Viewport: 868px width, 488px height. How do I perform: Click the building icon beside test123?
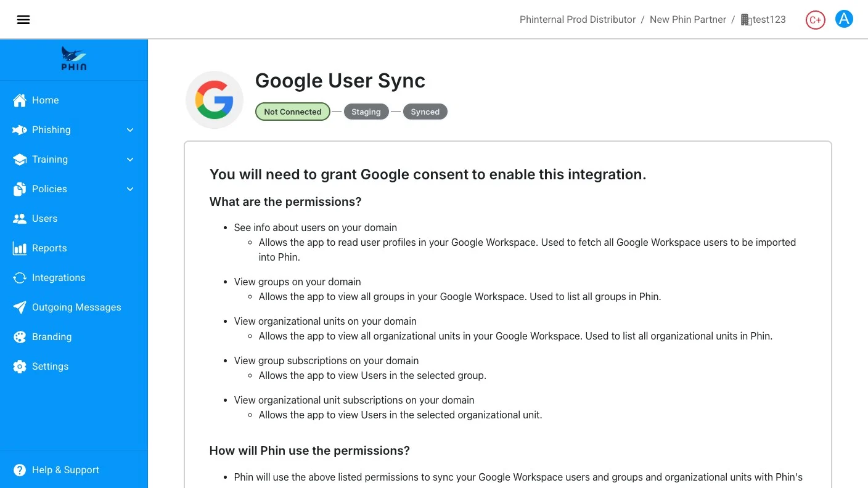coord(746,20)
